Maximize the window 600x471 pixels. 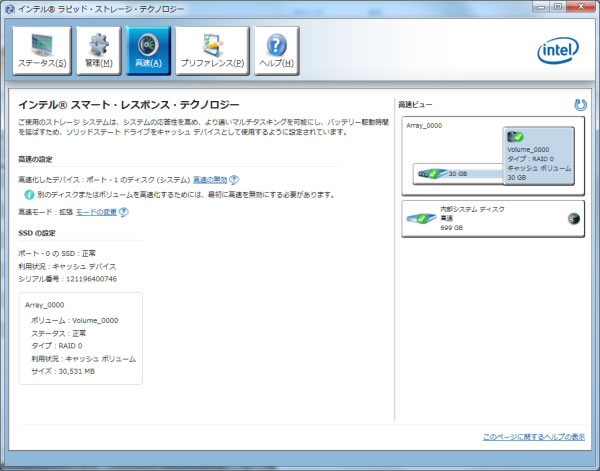(x=558, y=7)
